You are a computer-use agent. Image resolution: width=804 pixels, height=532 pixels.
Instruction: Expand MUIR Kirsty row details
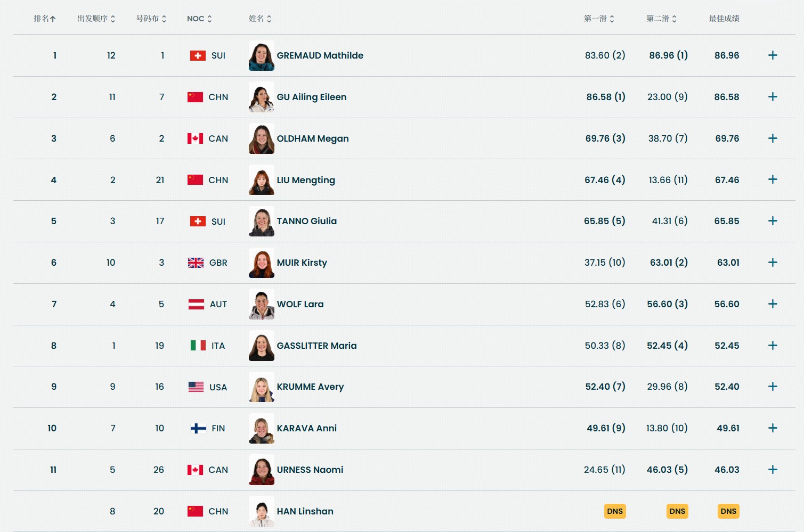(x=773, y=263)
